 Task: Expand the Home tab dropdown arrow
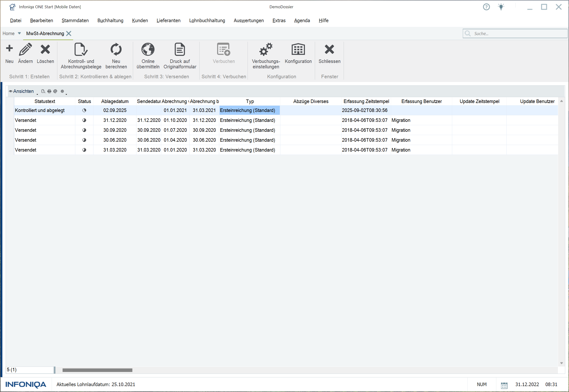[x=19, y=33]
